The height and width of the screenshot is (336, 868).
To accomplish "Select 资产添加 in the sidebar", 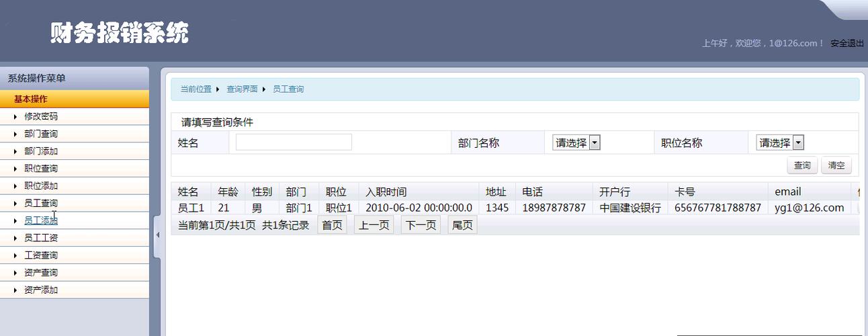I will (x=41, y=290).
